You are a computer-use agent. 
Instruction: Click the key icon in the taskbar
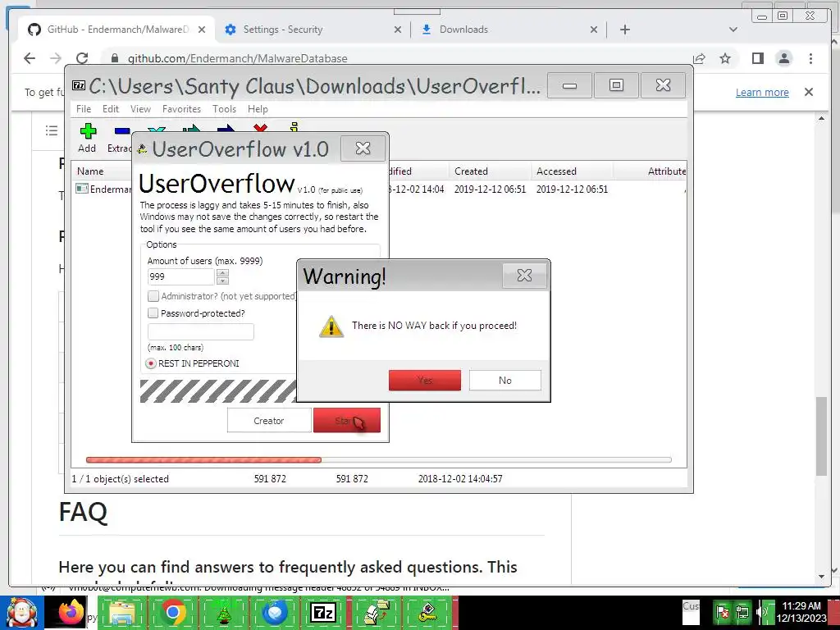click(x=427, y=613)
